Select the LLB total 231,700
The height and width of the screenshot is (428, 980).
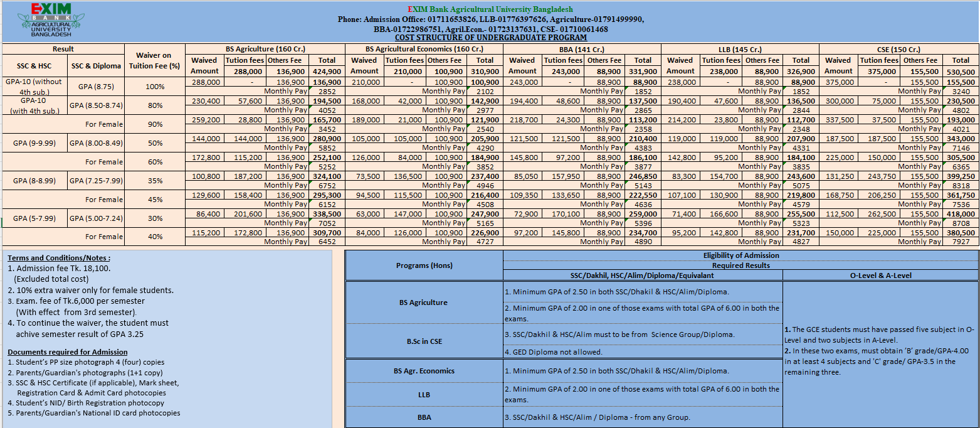click(801, 232)
